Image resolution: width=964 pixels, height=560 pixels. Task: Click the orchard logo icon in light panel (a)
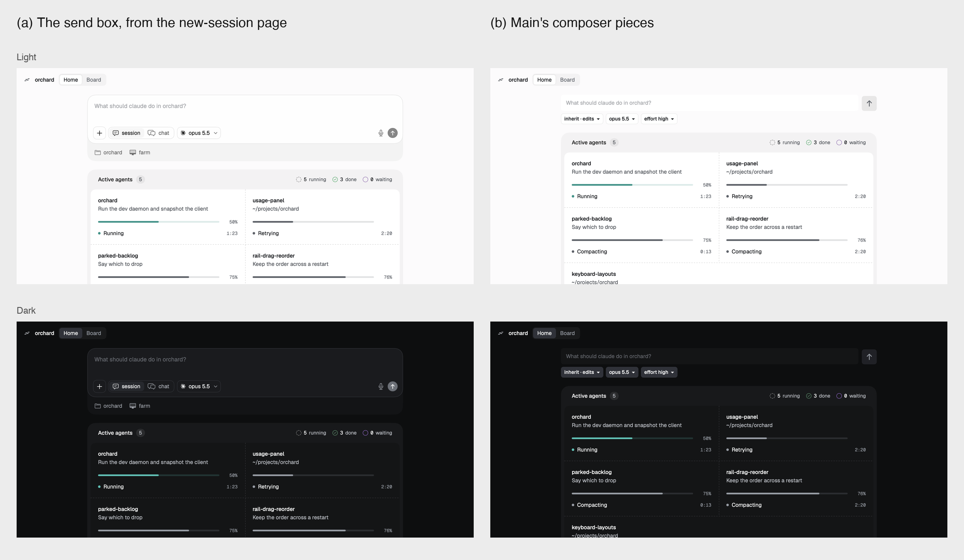27,80
